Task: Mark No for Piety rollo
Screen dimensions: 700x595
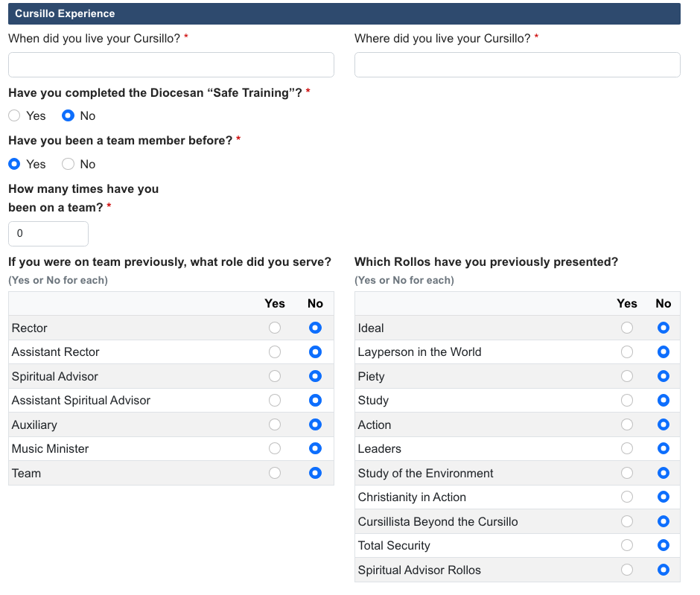Action: [x=664, y=376]
